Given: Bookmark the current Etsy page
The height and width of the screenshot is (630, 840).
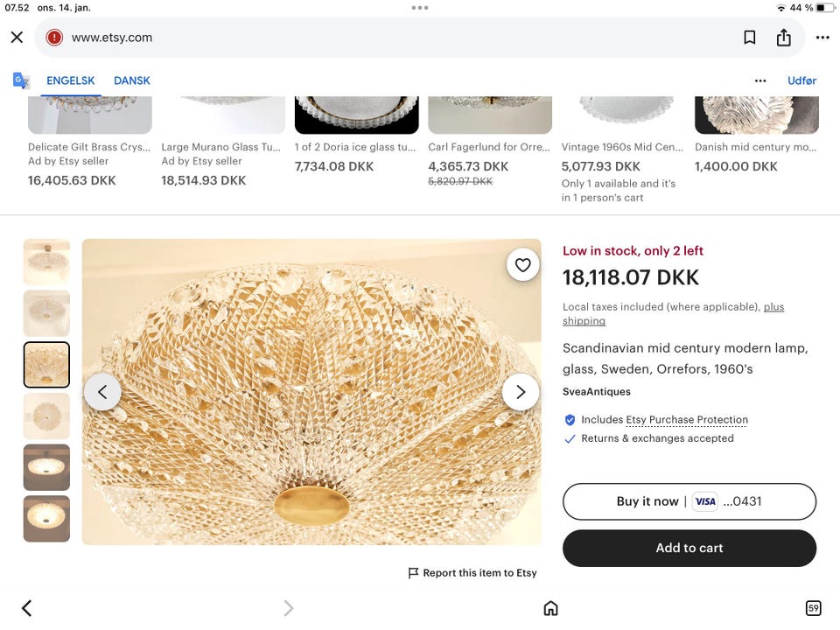Looking at the screenshot, I should [749, 37].
